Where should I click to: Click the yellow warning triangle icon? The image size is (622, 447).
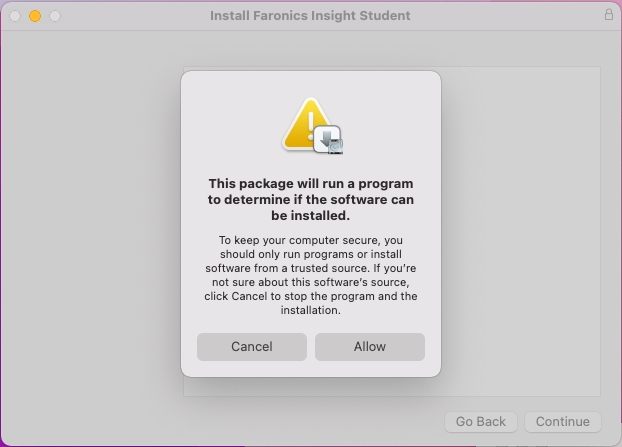point(305,125)
